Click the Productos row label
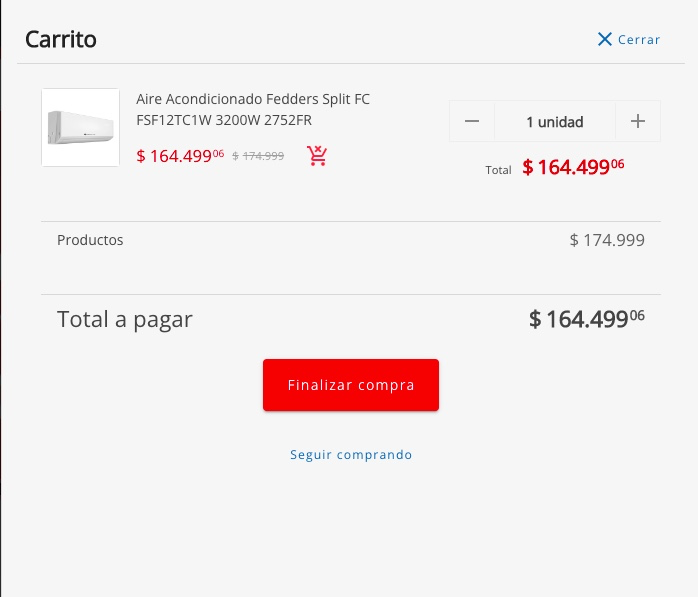This screenshot has width=698, height=597. tap(90, 240)
